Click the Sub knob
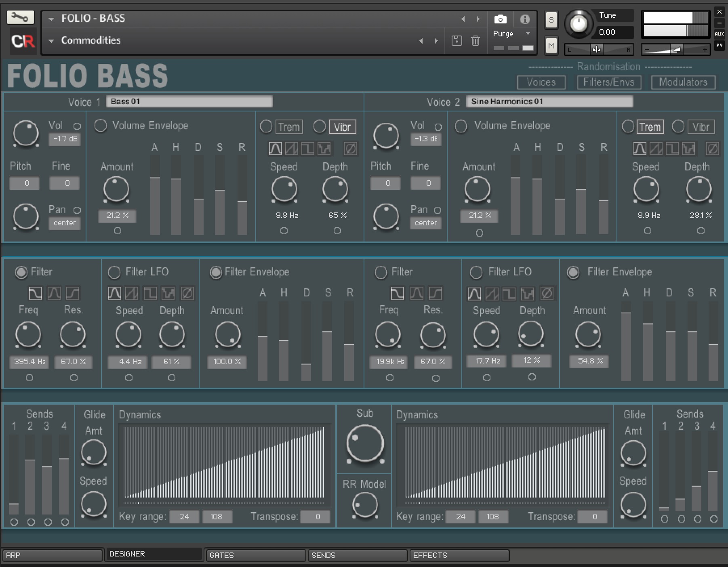This screenshot has height=567, width=728. point(365,443)
